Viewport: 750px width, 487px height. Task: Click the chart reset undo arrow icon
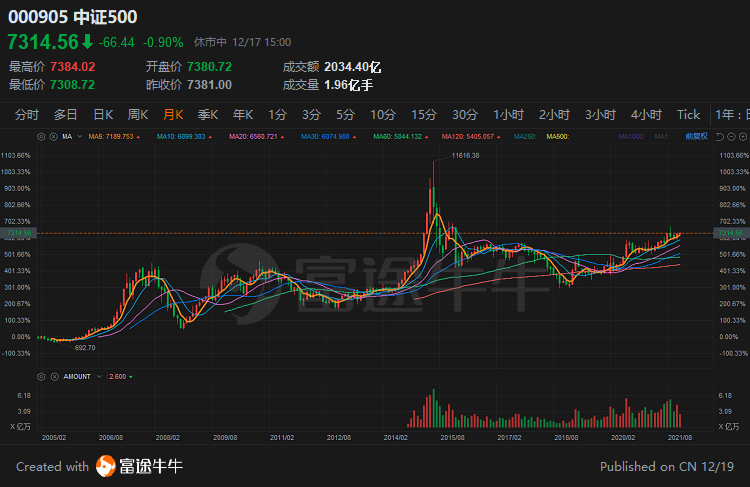point(719,137)
